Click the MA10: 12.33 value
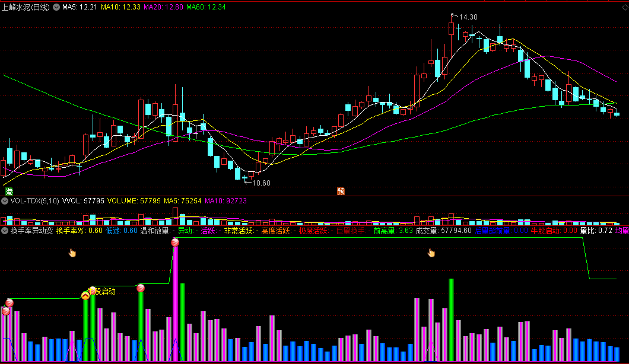The width and height of the screenshot is (629, 364). tap(120, 7)
